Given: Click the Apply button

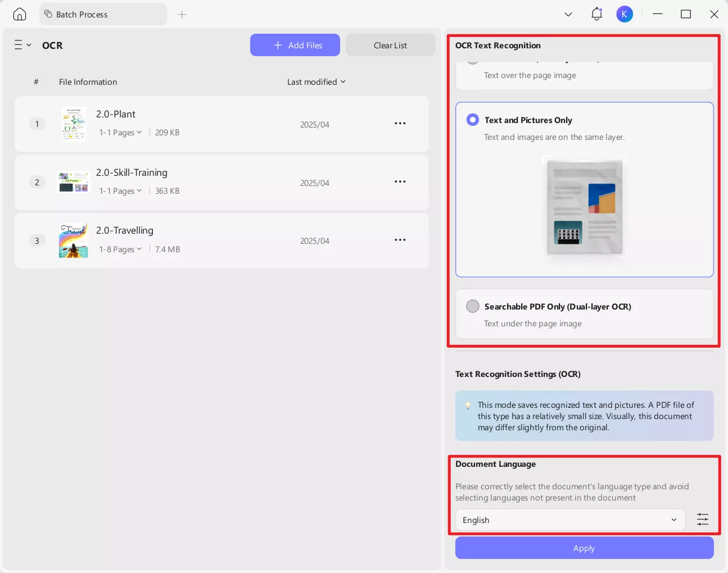Looking at the screenshot, I should pyautogui.click(x=585, y=548).
